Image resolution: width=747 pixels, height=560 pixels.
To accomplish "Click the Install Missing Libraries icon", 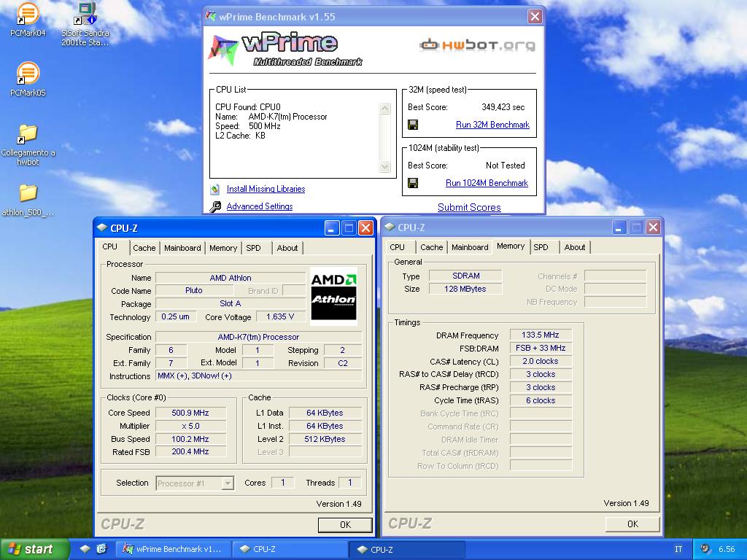I will click(215, 189).
